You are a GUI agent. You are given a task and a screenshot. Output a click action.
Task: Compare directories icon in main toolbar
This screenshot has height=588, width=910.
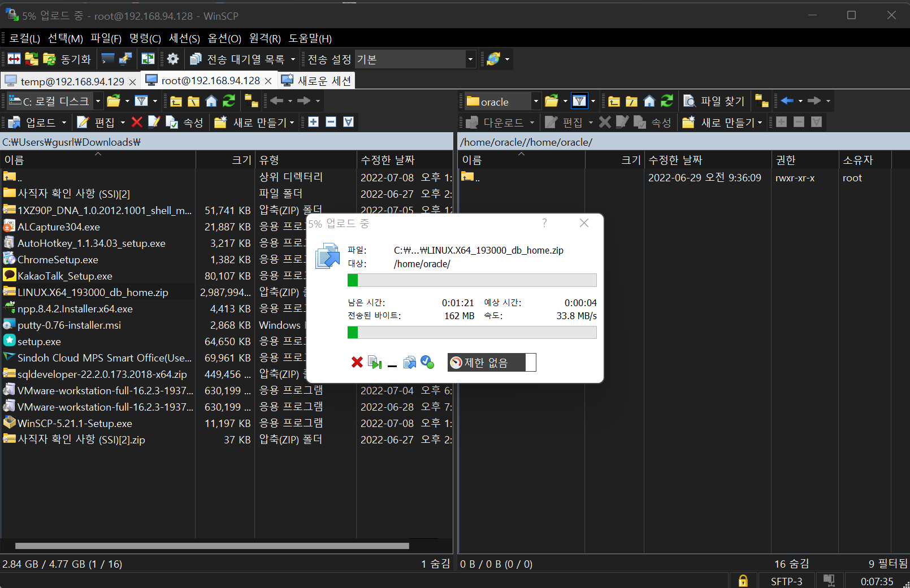pyautogui.click(x=14, y=59)
